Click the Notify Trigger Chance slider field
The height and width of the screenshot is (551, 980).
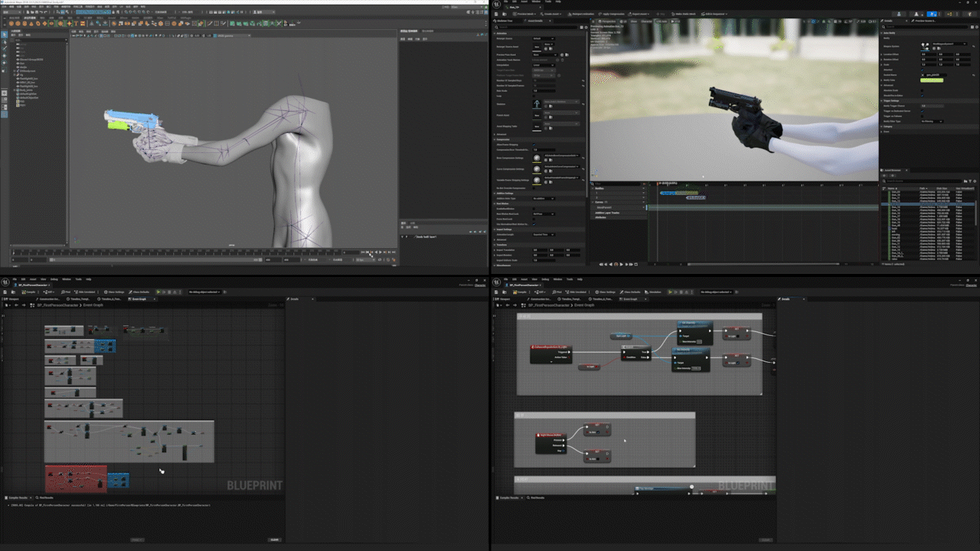(933, 106)
